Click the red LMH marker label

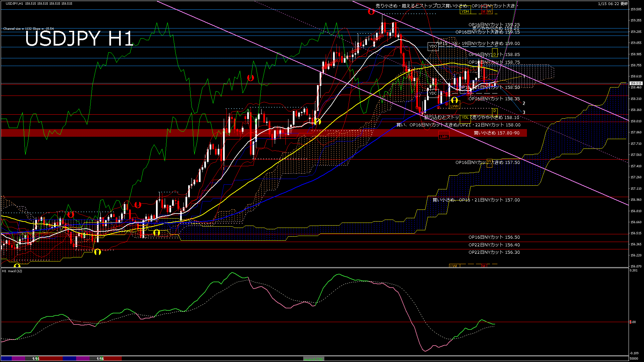[x=444, y=136]
